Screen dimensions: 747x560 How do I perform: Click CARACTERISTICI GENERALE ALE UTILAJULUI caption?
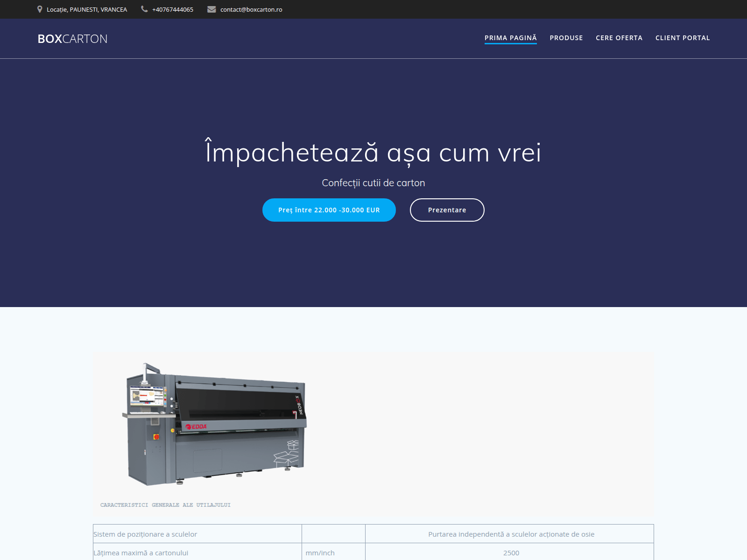point(165,505)
